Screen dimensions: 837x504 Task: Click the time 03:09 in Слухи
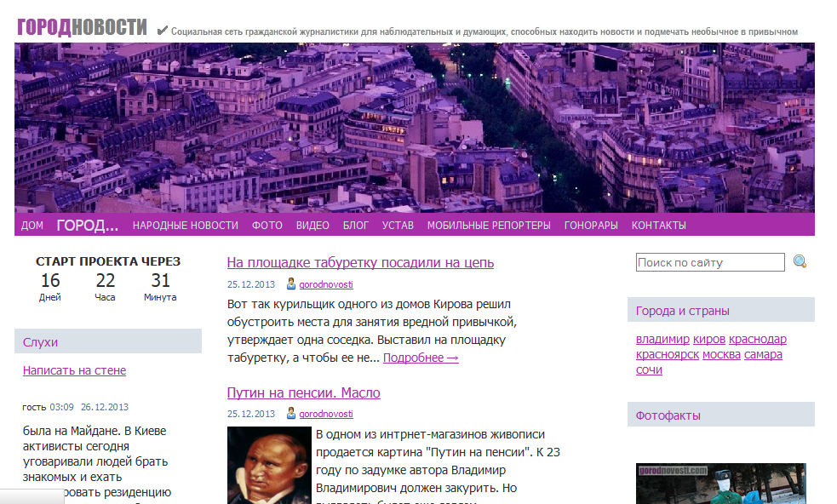tap(62, 407)
